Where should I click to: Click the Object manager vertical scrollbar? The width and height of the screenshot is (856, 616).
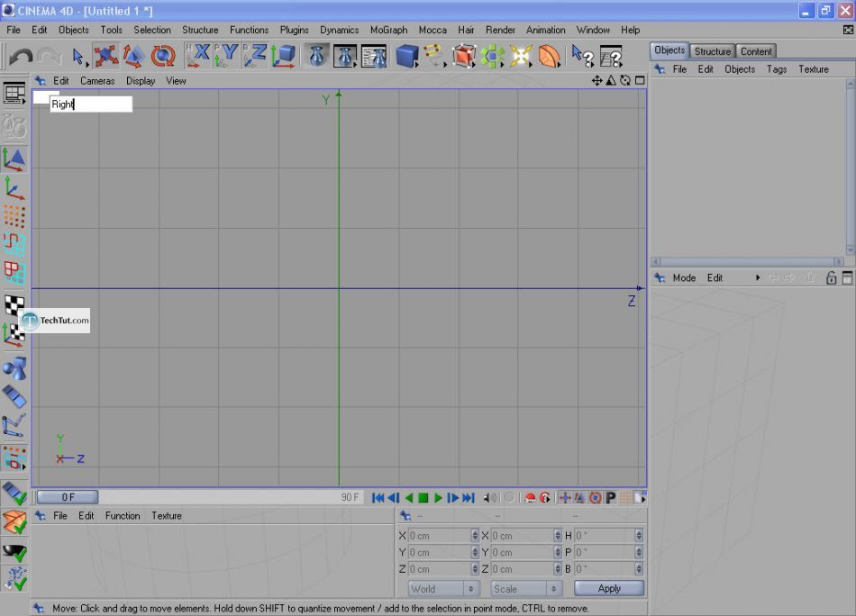(x=850, y=168)
